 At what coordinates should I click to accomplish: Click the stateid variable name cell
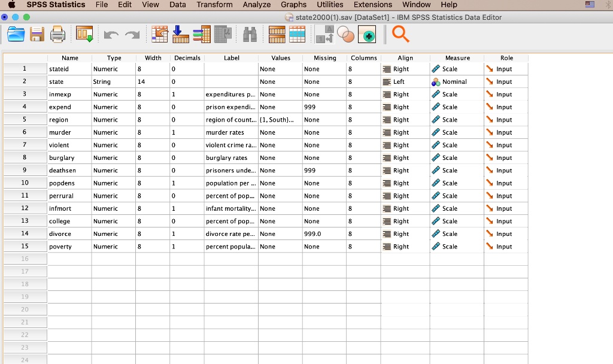pos(69,69)
